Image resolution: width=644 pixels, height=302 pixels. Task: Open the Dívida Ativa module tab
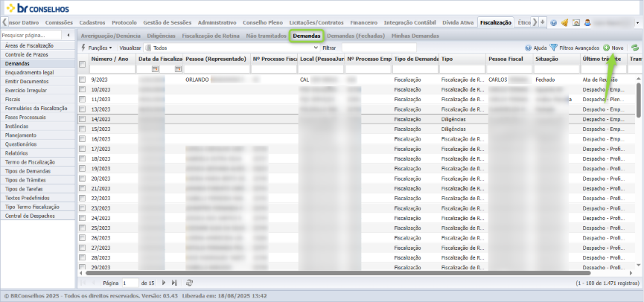[459, 22]
